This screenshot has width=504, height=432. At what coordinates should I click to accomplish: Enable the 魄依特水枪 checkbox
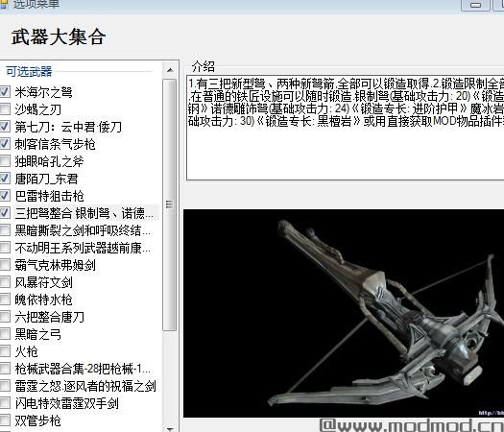[5, 300]
